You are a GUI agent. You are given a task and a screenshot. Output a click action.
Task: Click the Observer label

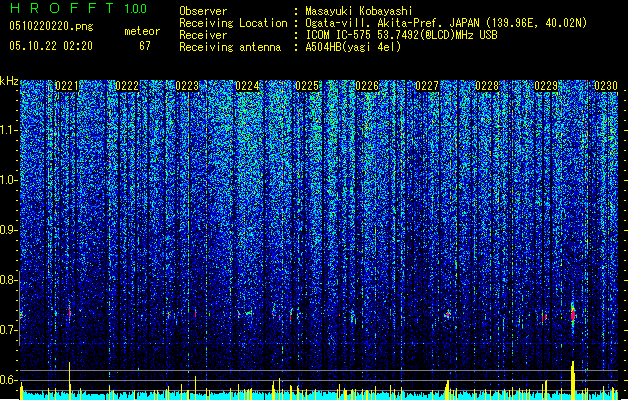(x=203, y=11)
